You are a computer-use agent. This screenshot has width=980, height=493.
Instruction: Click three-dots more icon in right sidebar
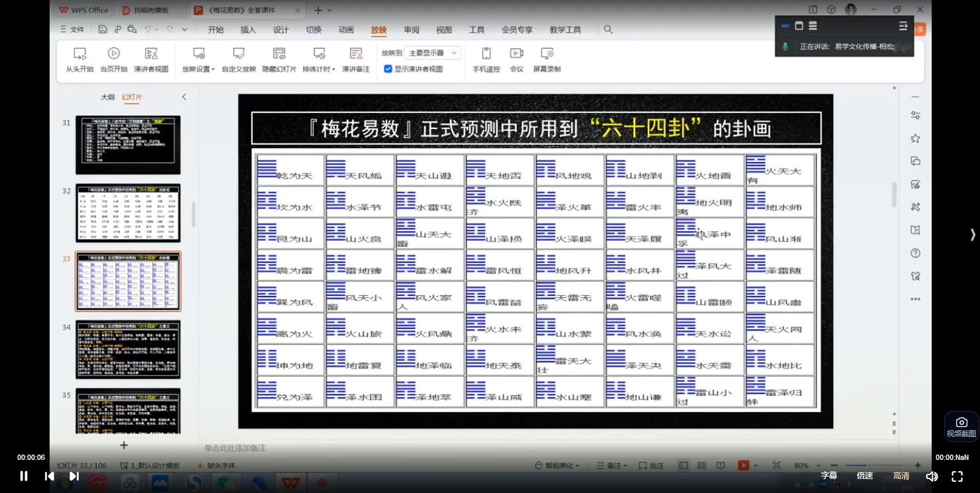pyautogui.click(x=915, y=299)
